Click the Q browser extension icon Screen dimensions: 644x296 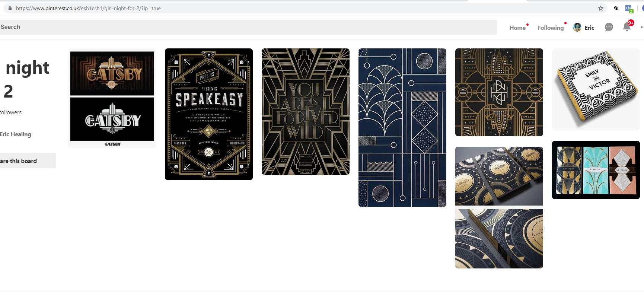point(616,8)
